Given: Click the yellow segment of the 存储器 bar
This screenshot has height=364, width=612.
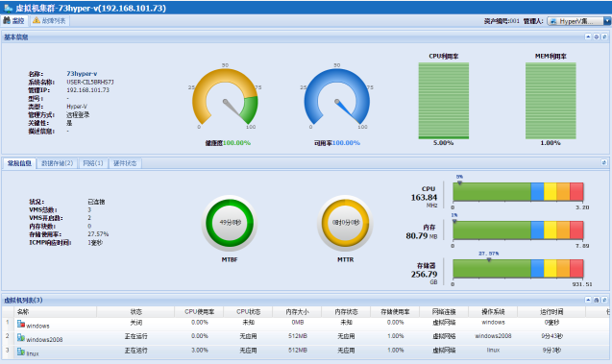Looking at the screenshot, I should click(550, 268).
